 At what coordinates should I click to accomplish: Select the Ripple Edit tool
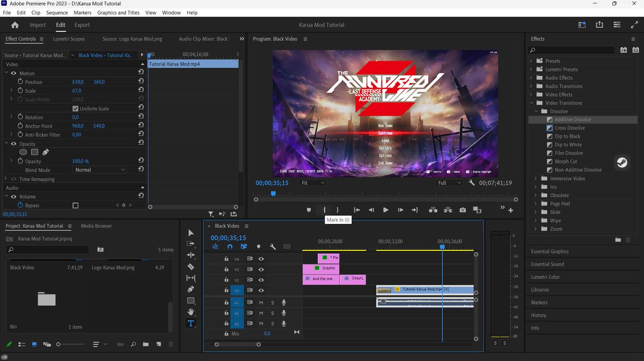click(191, 255)
